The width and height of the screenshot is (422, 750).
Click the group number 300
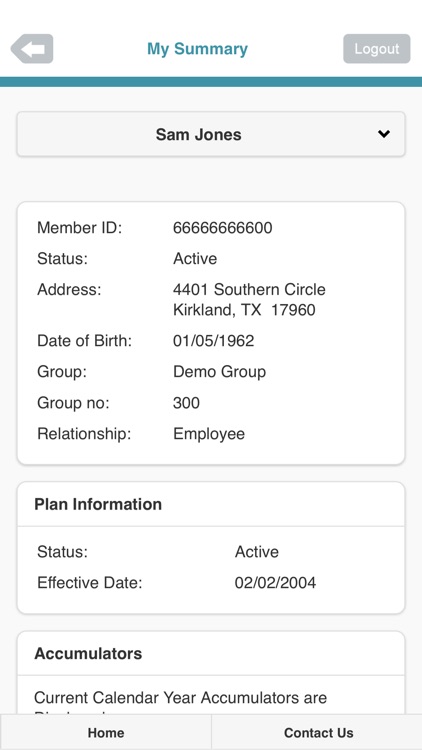pos(186,403)
